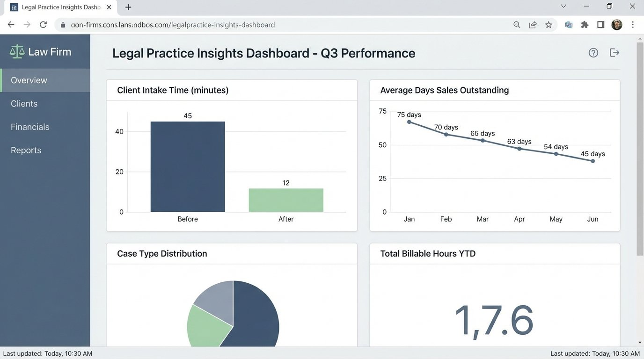The height and width of the screenshot is (359, 644).
Task: Expand the Reports section in the sidebar
Action: [x=26, y=150]
